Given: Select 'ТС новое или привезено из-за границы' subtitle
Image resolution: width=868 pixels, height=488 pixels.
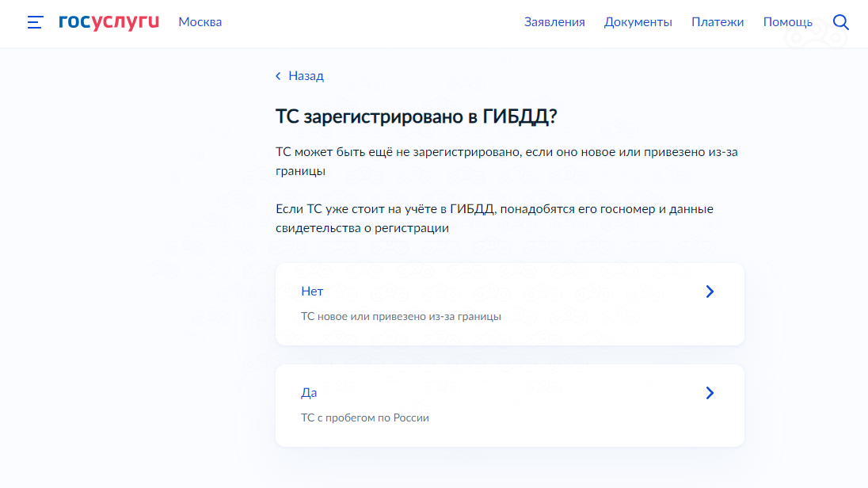Looking at the screenshot, I should click(x=401, y=316).
